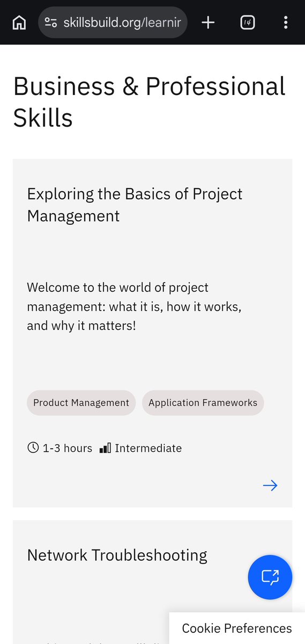Open the browser three-dot menu

click(x=286, y=23)
